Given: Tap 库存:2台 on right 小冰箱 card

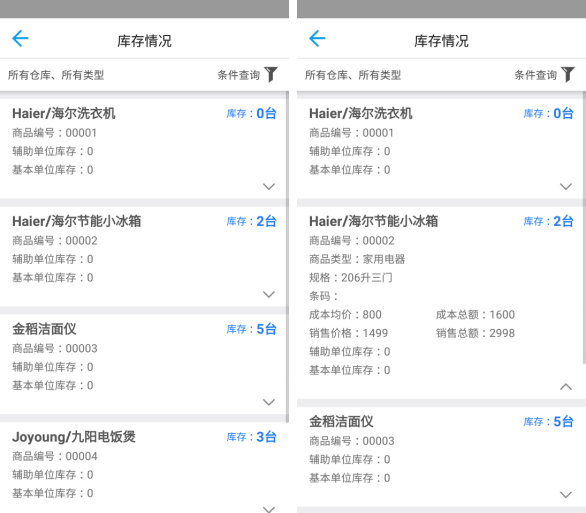Looking at the screenshot, I should point(548,221).
